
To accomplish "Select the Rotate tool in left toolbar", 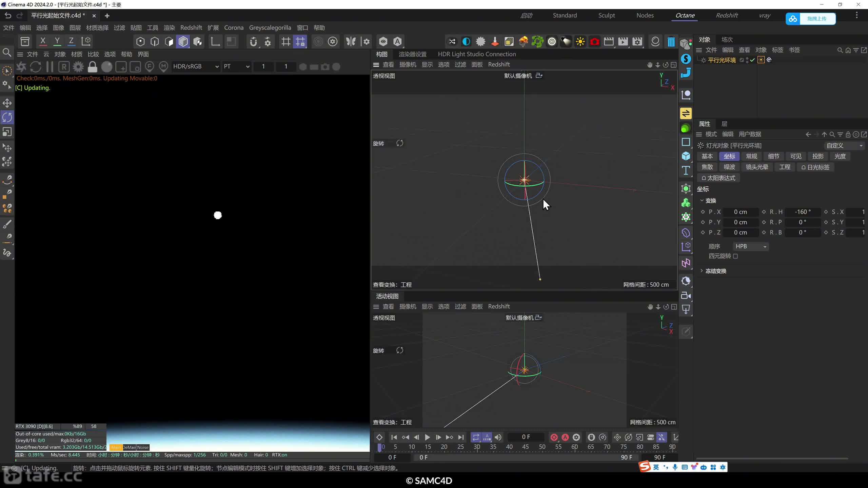I will [7, 118].
